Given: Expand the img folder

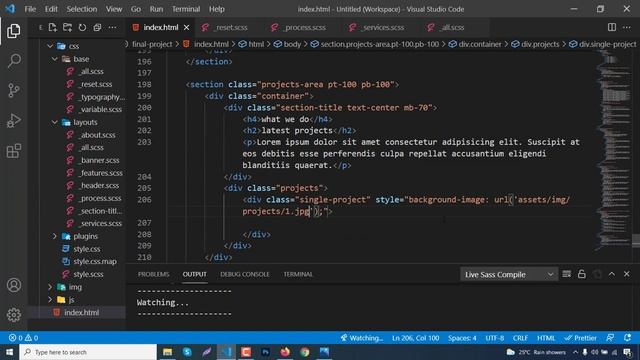Looking at the screenshot, I should (x=50, y=287).
